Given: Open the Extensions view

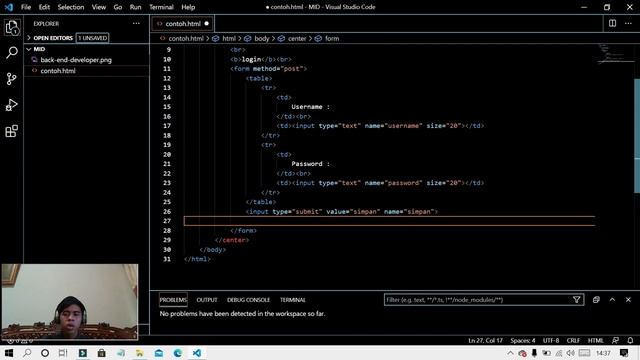Looking at the screenshot, I should pos(11,131).
